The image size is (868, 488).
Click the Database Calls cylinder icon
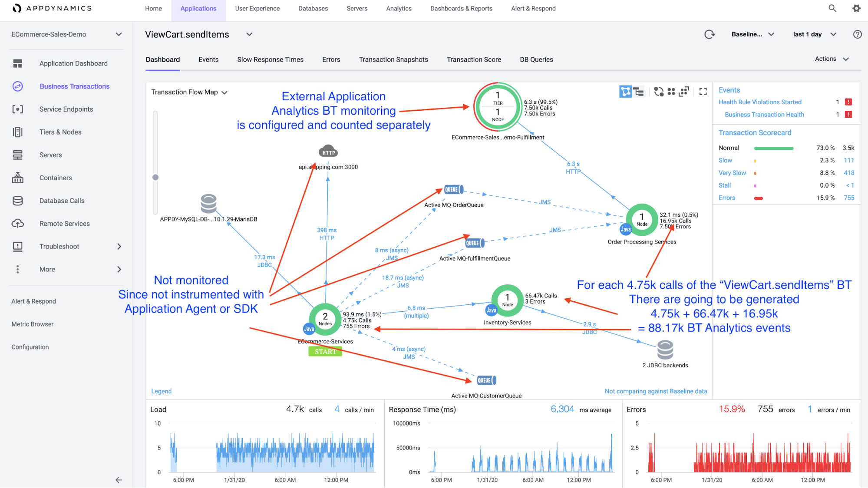tap(17, 201)
